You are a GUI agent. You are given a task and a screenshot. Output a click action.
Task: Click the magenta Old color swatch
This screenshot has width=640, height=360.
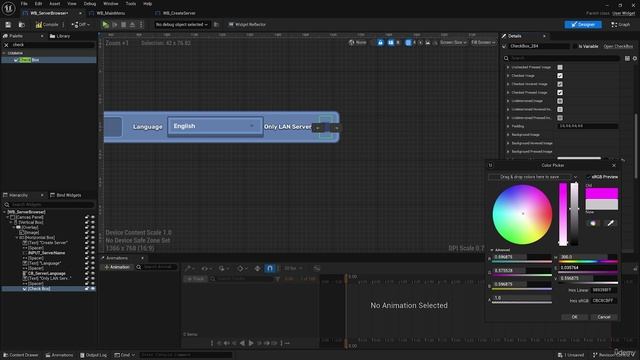(x=602, y=193)
